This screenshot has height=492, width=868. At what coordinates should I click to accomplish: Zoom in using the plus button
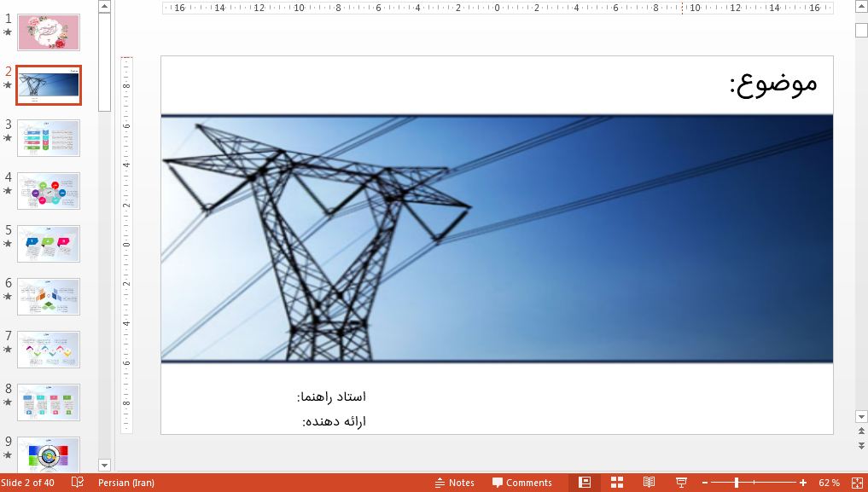[x=801, y=483]
